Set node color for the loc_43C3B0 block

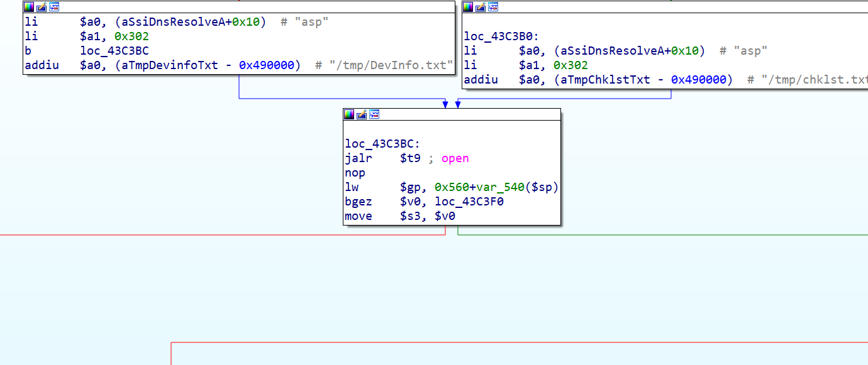point(468,7)
